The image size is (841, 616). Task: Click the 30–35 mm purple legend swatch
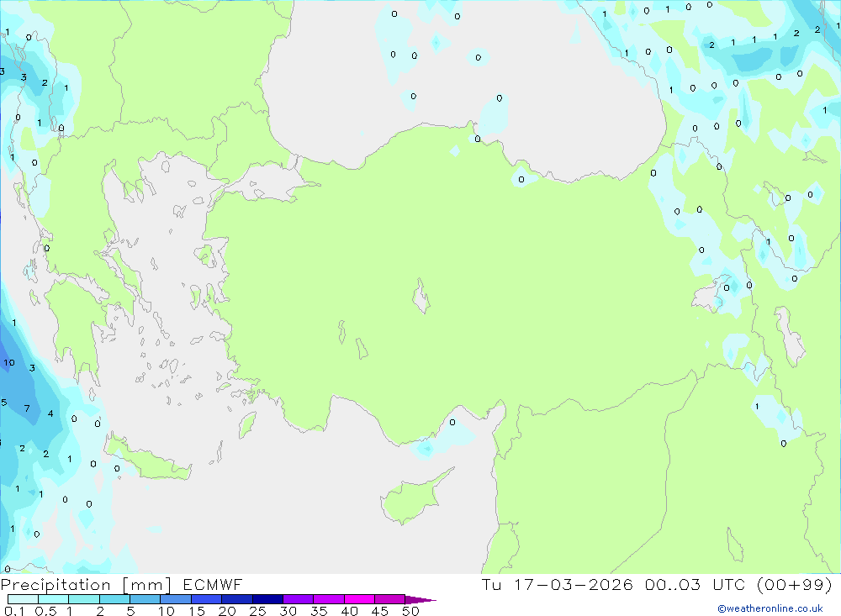tap(299, 599)
